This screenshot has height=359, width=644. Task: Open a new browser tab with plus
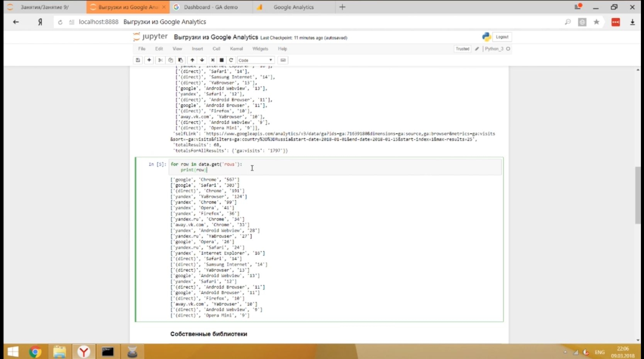[x=342, y=7]
